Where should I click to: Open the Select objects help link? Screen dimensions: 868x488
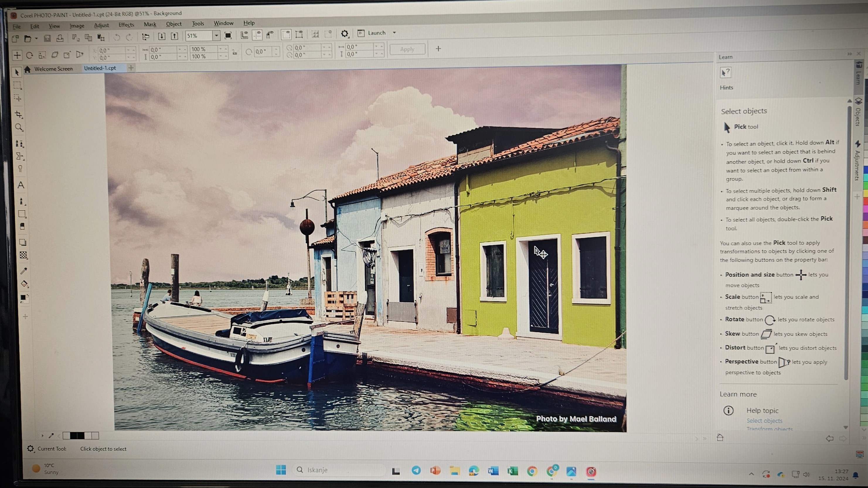pyautogui.click(x=764, y=421)
